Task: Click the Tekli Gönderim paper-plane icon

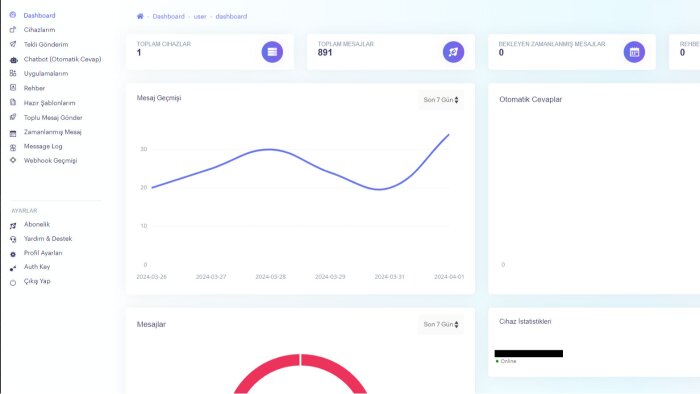Action: pos(12,44)
